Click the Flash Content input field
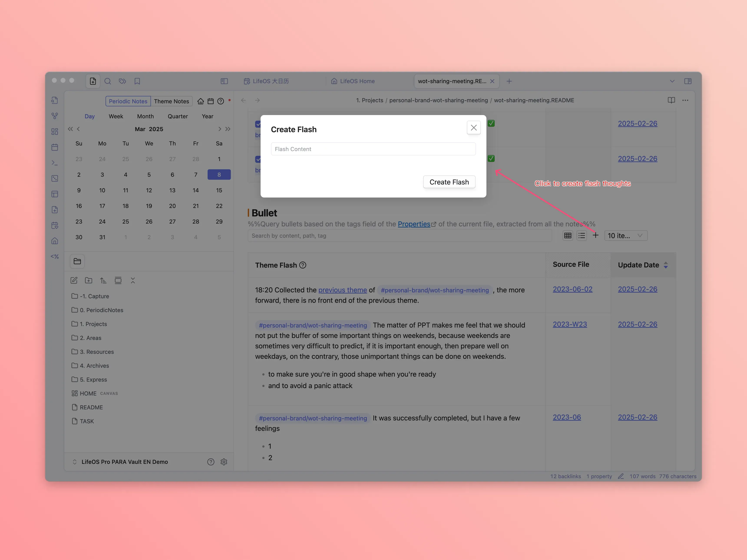The width and height of the screenshot is (747, 560). 373,149
